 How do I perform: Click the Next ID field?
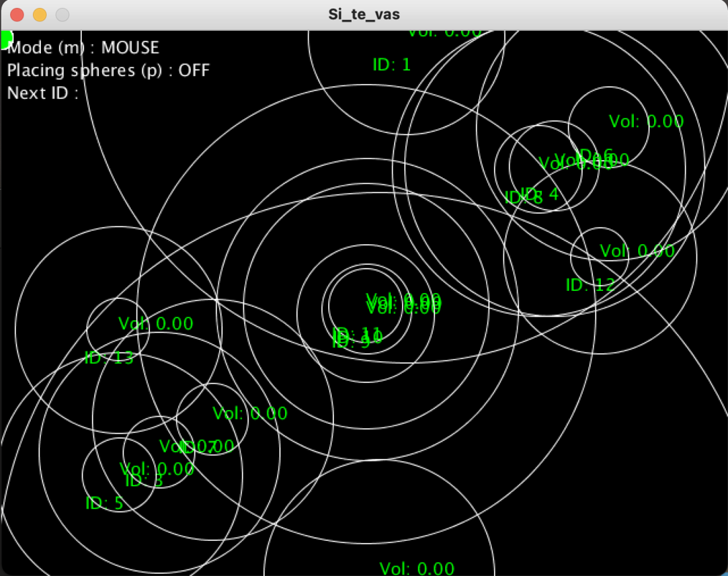click(x=42, y=93)
